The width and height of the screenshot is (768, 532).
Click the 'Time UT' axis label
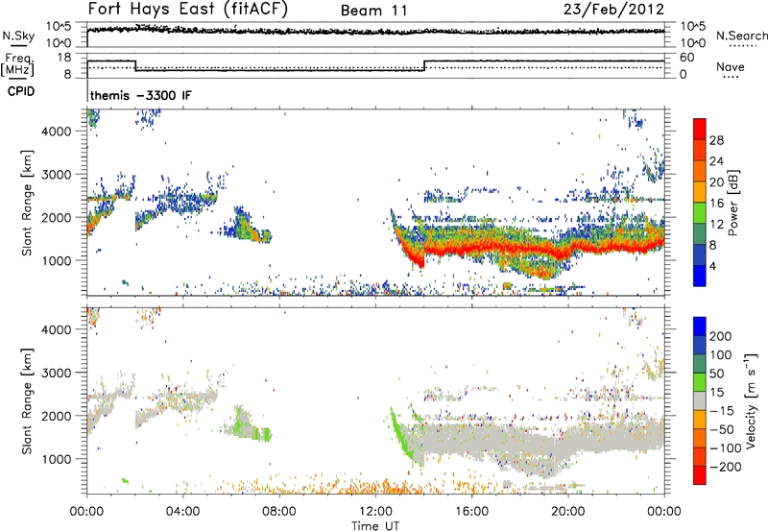click(375, 525)
